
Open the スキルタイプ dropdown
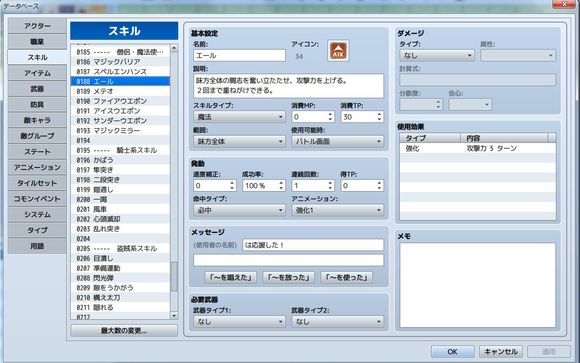[239, 117]
